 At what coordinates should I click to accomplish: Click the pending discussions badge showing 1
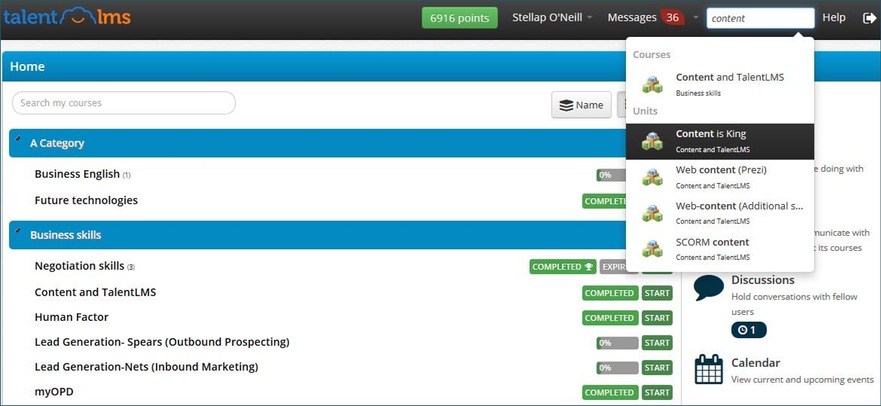point(748,330)
